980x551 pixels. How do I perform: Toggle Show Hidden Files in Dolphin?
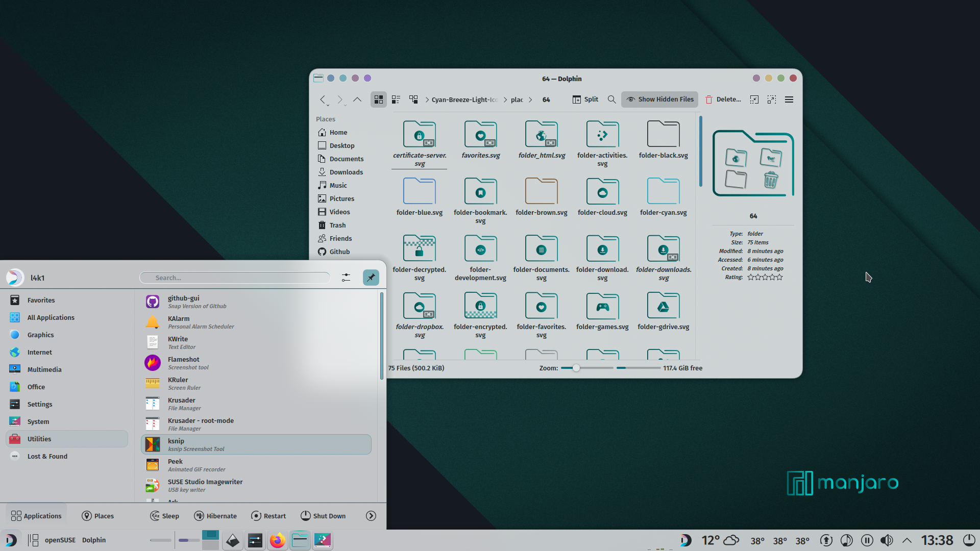tap(660, 99)
